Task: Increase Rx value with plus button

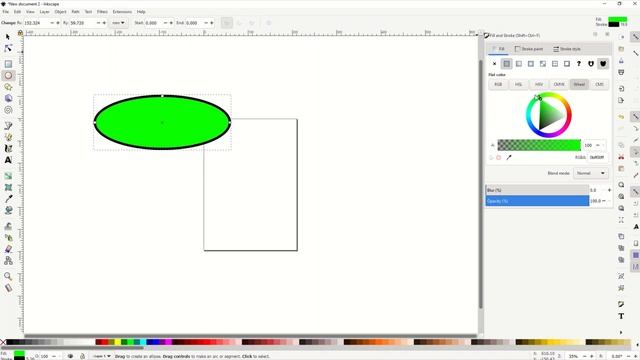Action: [58, 23]
